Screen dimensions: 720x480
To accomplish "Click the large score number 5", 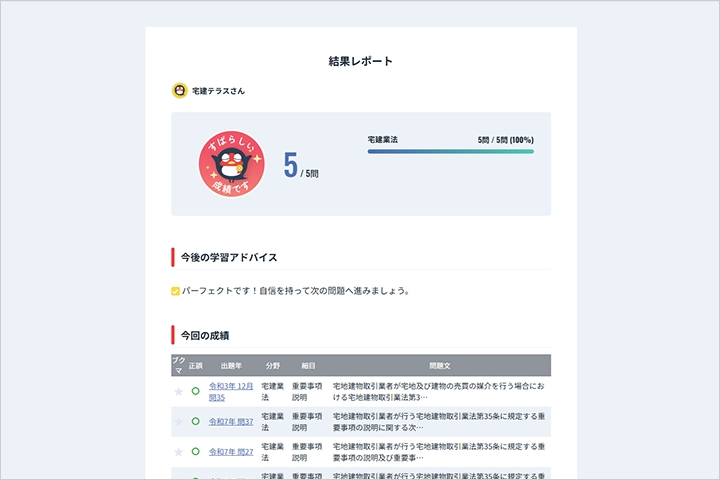I will [291, 165].
